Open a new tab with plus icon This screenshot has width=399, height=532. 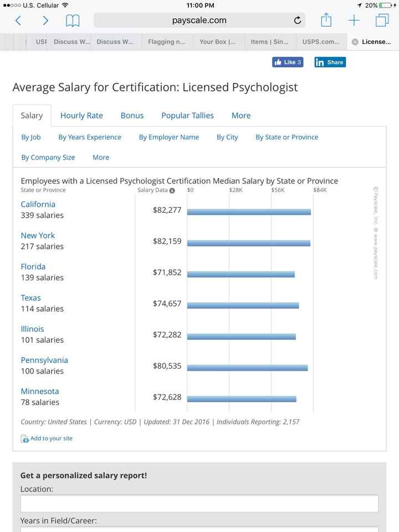pyautogui.click(x=354, y=21)
